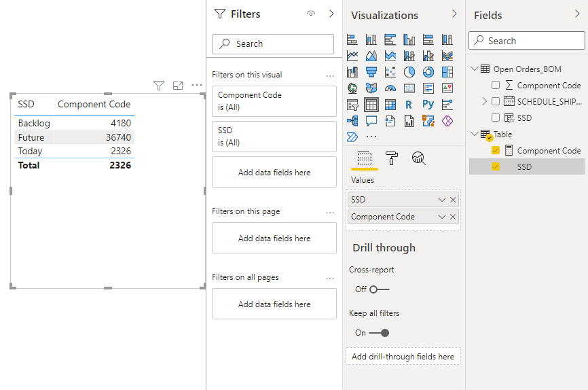Click Add data fields here under this visual
The height and width of the screenshot is (390, 588).
coord(274,173)
